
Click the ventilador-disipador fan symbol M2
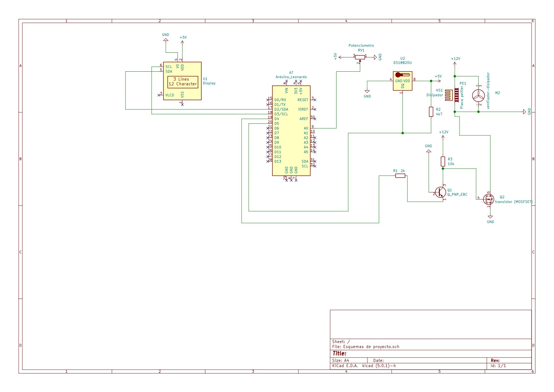click(x=479, y=95)
